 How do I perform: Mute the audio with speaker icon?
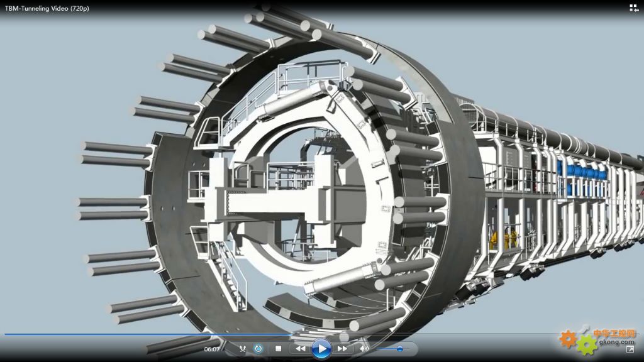pyautogui.click(x=364, y=348)
